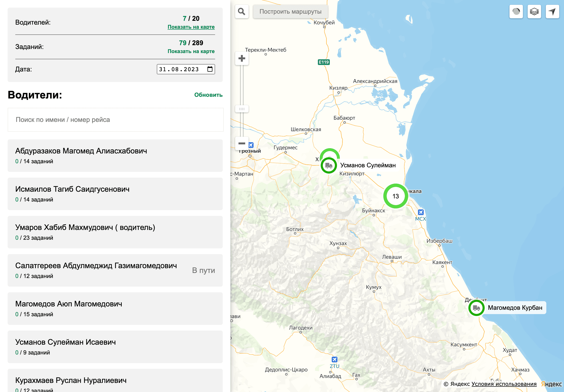Show drivers on map via Показать на карте
This screenshot has height=392, width=564.
[x=191, y=27]
